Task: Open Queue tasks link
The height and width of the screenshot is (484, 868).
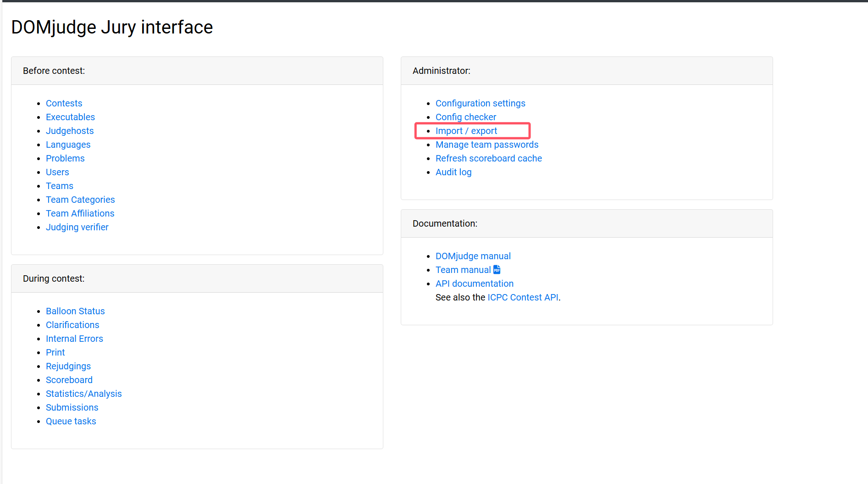Action: pos(71,421)
